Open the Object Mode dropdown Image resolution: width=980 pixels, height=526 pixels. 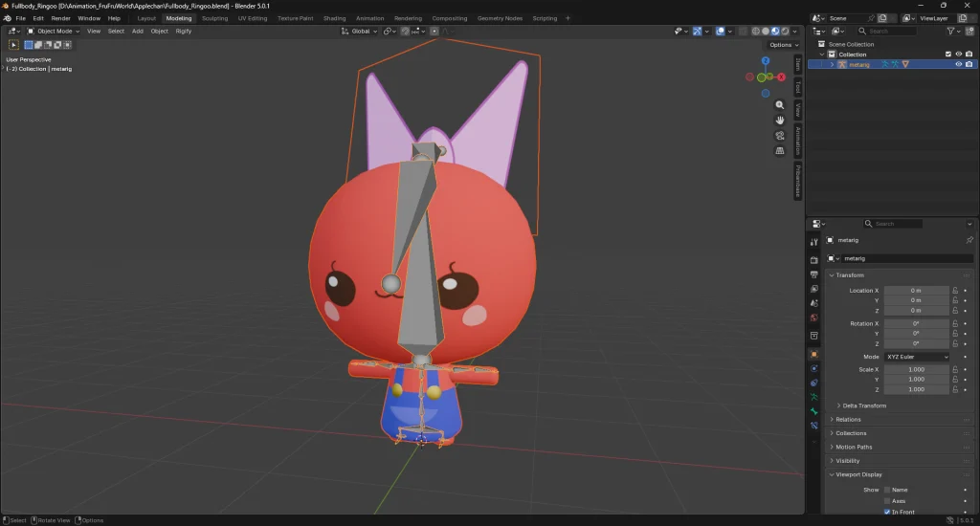tap(54, 32)
